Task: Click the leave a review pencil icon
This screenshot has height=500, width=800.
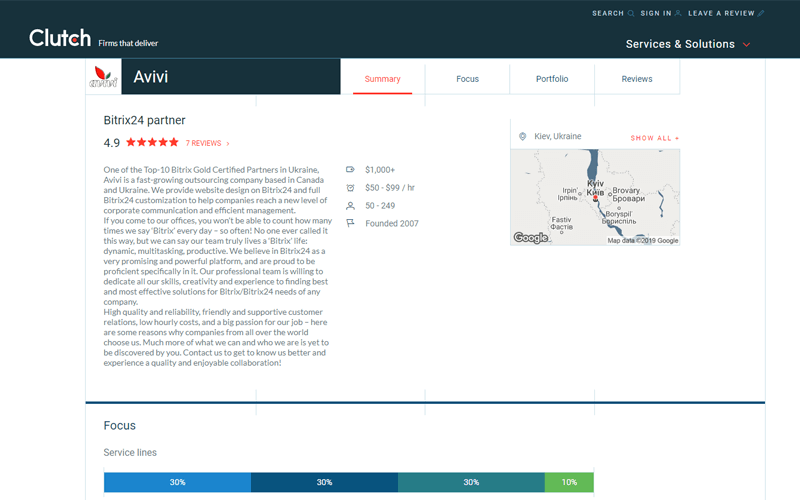Action: (761, 13)
